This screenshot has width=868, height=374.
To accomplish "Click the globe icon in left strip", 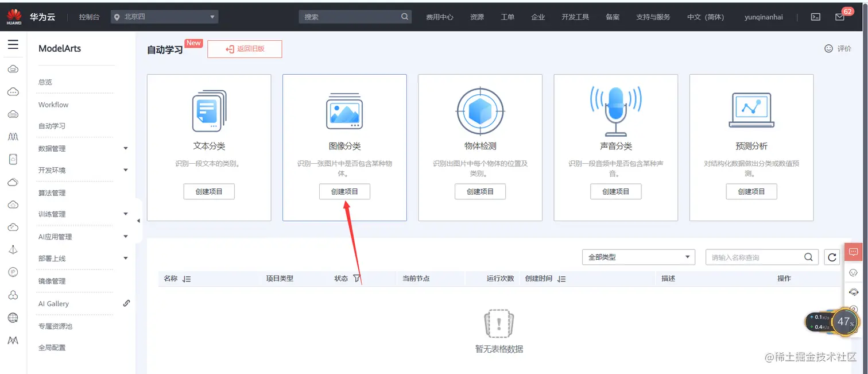I will pyautogui.click(x=13, y=318).
